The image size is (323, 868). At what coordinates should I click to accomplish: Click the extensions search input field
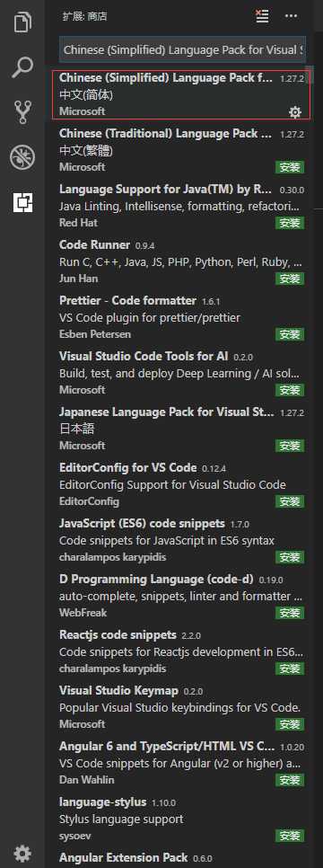(x=182, y=49)
